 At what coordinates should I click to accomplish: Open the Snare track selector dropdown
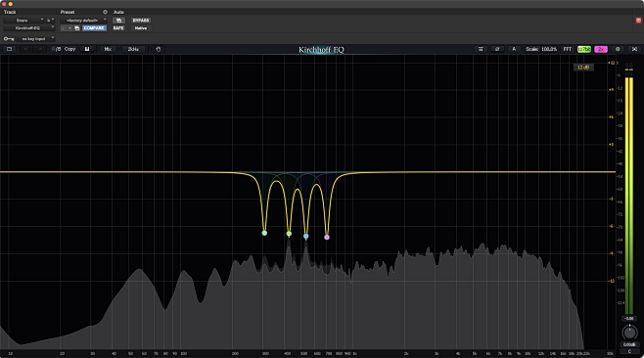(23, 21)
